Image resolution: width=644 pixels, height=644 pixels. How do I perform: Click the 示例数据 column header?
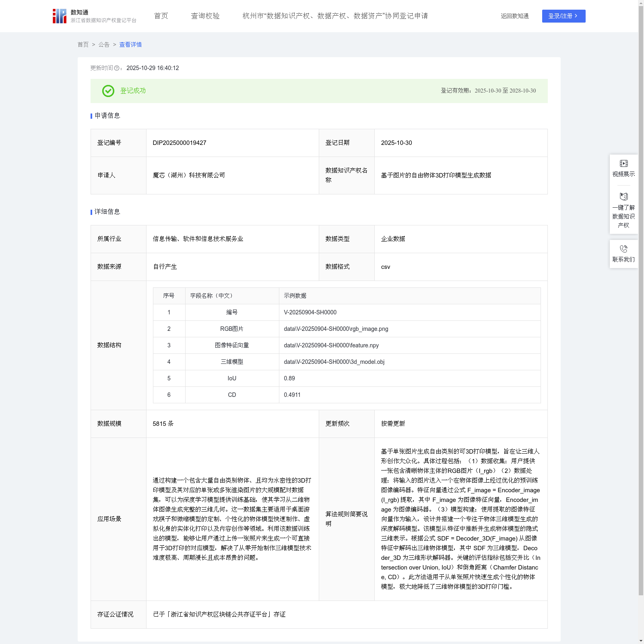pos(295,296)
